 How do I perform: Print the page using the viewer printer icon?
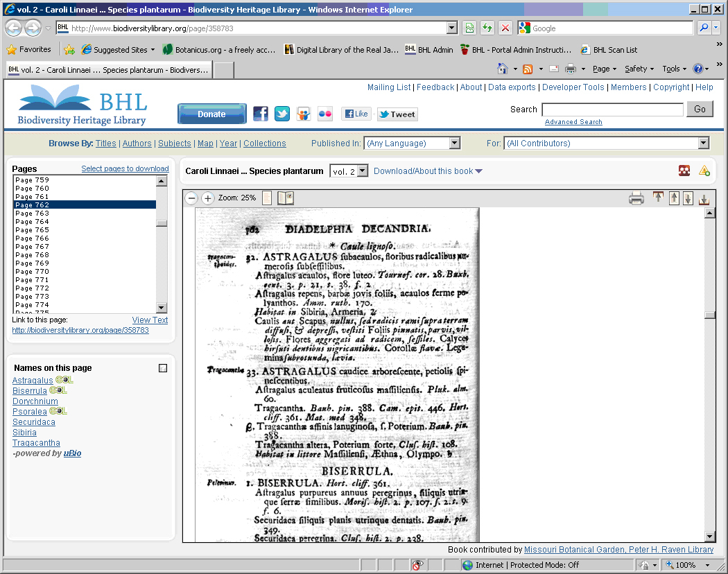tap(636, 199)
